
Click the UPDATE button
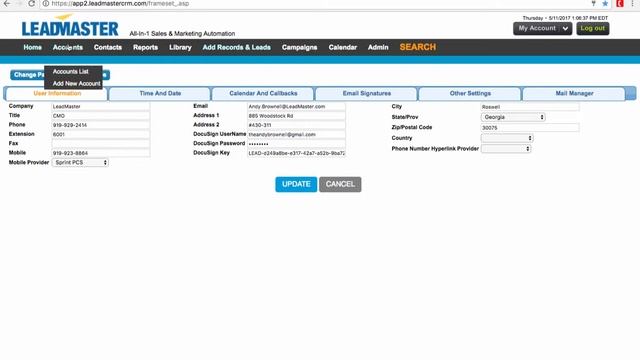[x=296, y=184]
